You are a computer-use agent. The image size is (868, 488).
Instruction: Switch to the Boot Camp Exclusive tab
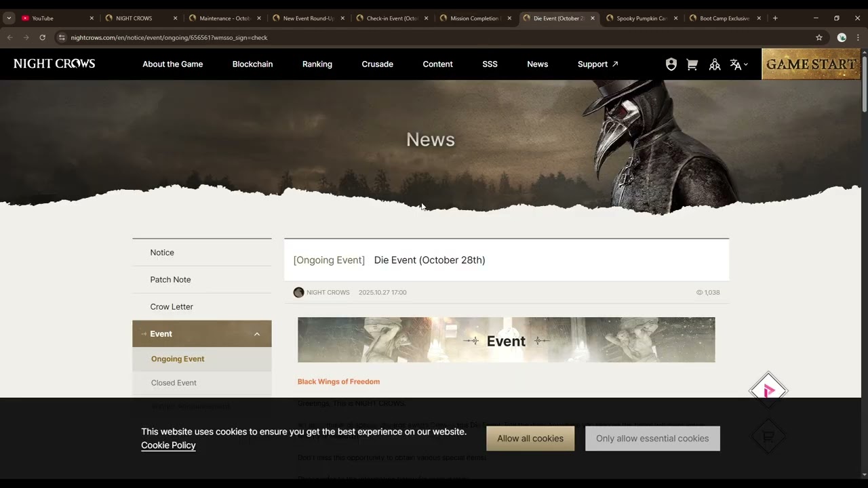(x=726, y=18)
